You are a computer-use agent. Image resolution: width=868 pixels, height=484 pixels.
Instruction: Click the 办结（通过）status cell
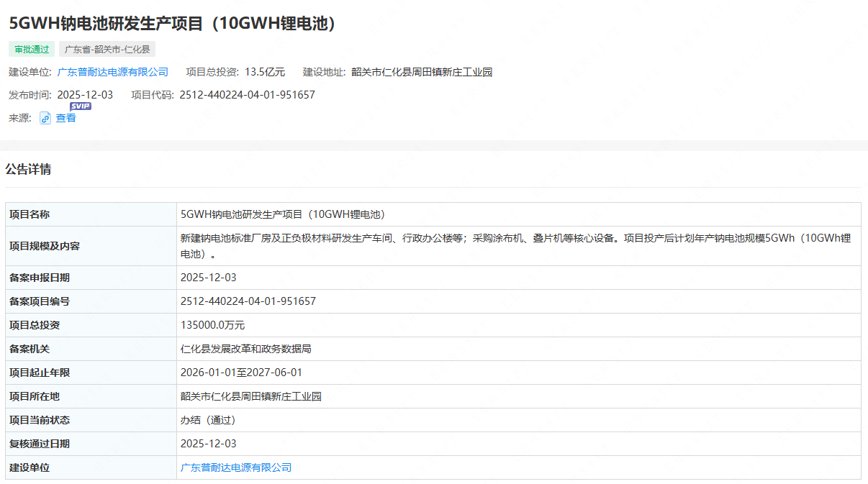coord(208,420)
